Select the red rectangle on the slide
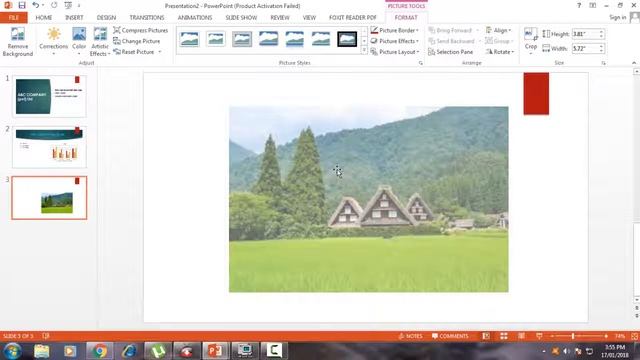The height and width of the screenshot is (360, 640). [536, 93]
